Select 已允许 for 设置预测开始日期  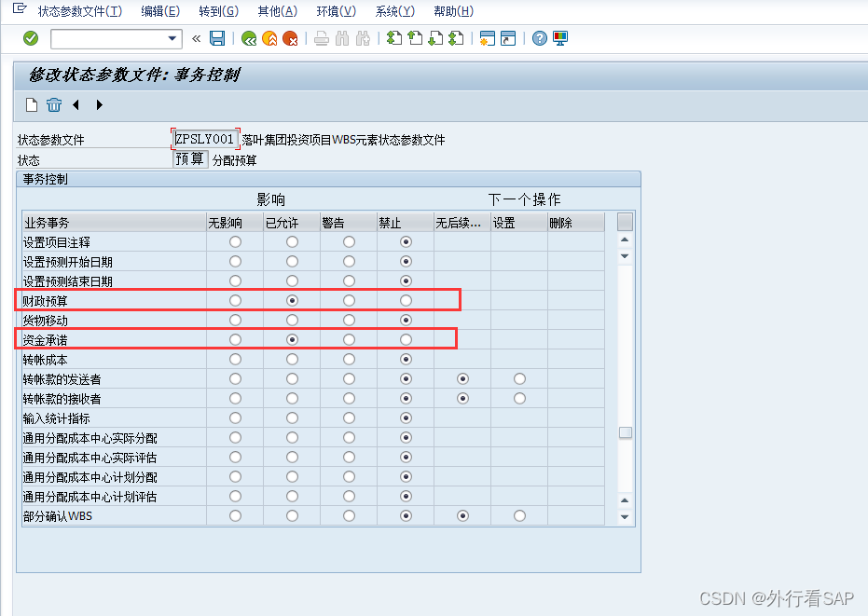(293, 261)
